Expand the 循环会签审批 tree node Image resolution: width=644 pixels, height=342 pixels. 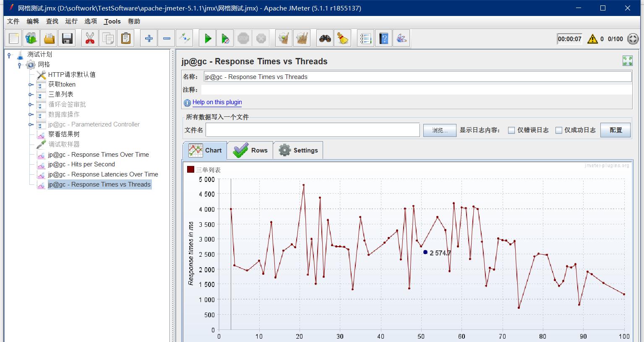[x=31, y=105]
